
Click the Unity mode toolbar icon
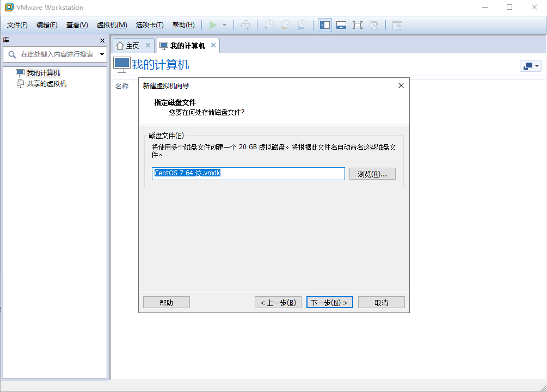374,25
